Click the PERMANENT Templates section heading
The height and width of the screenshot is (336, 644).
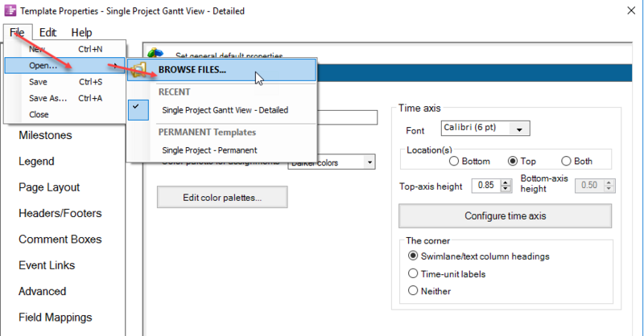tap(207, 132)
